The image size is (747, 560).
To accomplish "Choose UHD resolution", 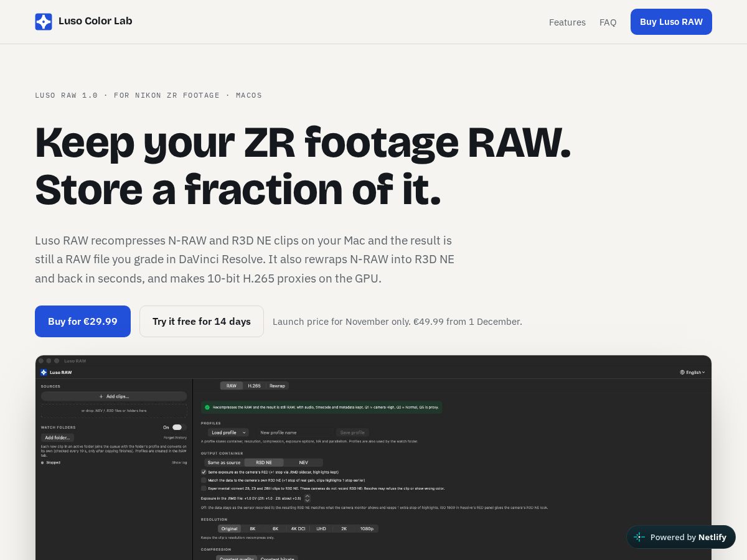I will coord(321,528).
